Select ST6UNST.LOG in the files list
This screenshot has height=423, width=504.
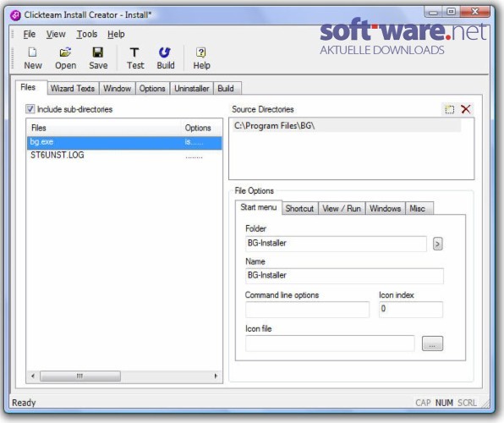point(124,156)
